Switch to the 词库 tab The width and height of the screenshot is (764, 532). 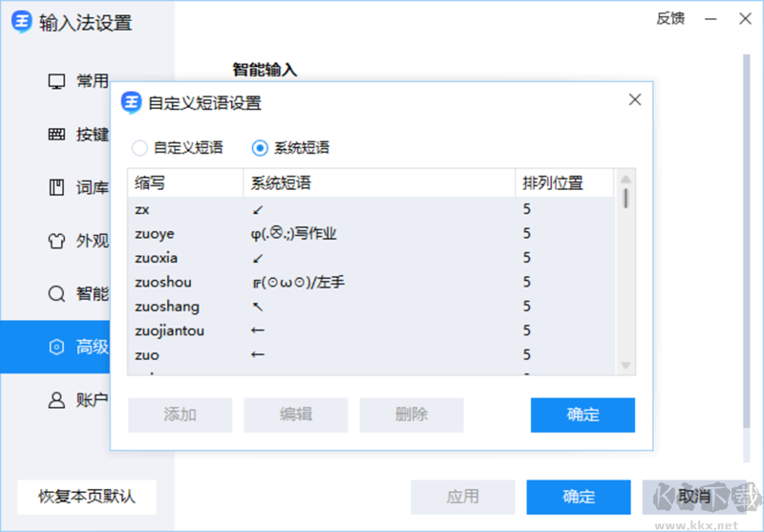tap(55, 187)
